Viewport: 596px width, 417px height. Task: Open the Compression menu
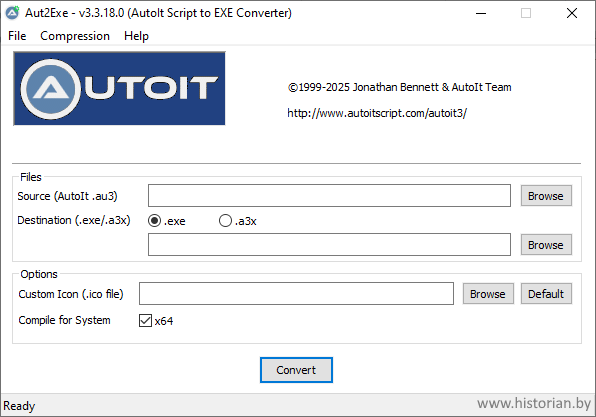[x=75, y=36]
